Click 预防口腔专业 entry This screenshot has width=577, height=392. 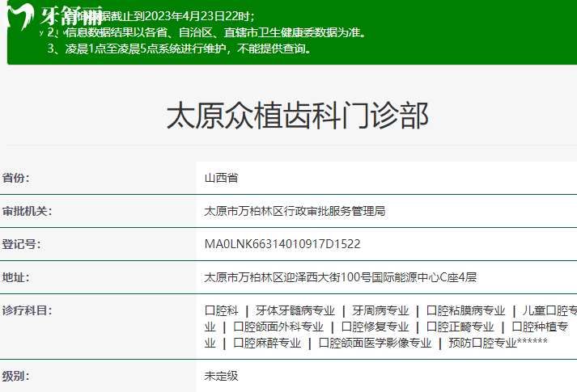tap(483, 343)
